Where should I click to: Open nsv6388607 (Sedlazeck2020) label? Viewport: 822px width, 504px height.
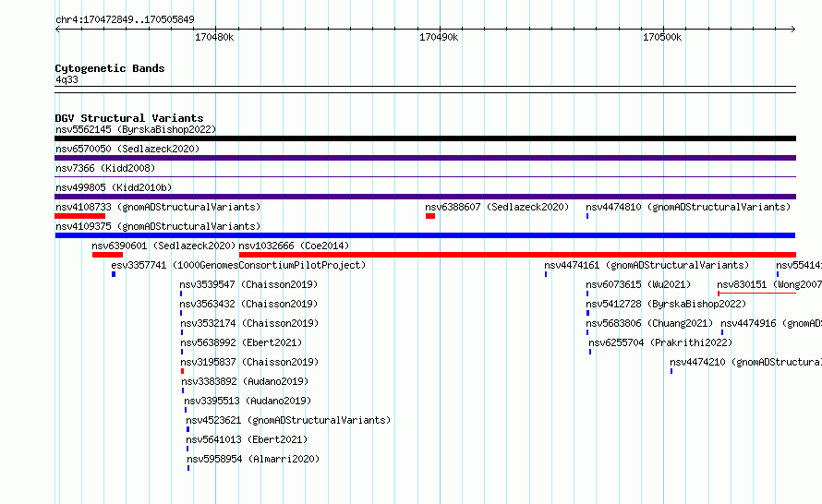[497, 207]
